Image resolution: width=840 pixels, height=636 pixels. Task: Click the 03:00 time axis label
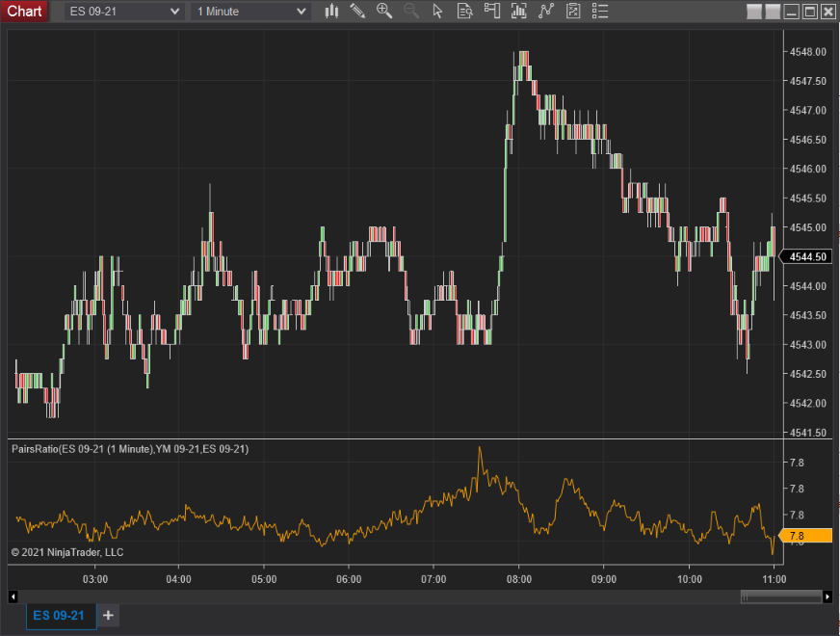[x=95, y=579]
